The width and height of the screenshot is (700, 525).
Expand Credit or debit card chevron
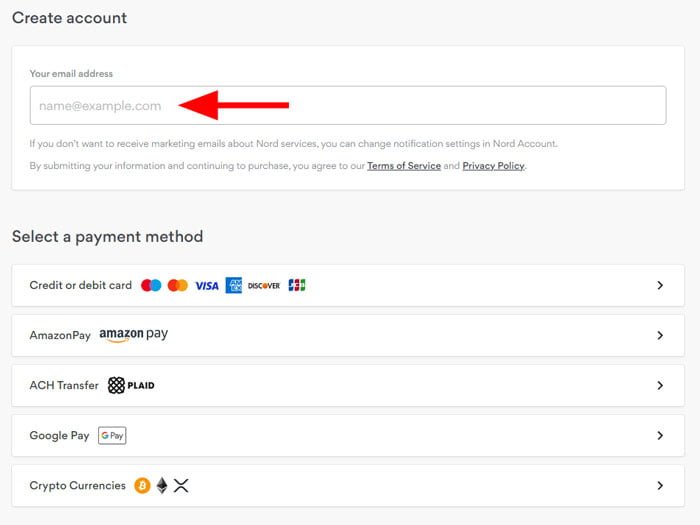pyautogui.click(x=660, y=285)
